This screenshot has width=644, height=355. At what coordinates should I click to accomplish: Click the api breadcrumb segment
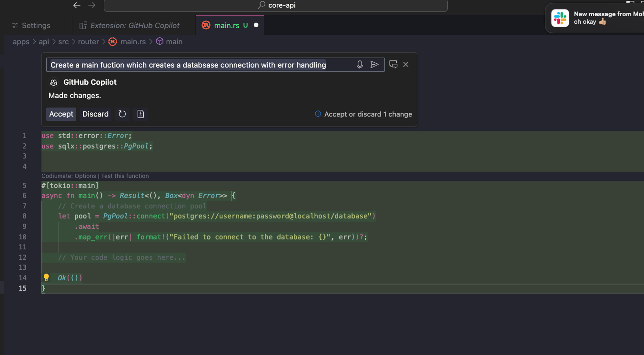(44, 42)
